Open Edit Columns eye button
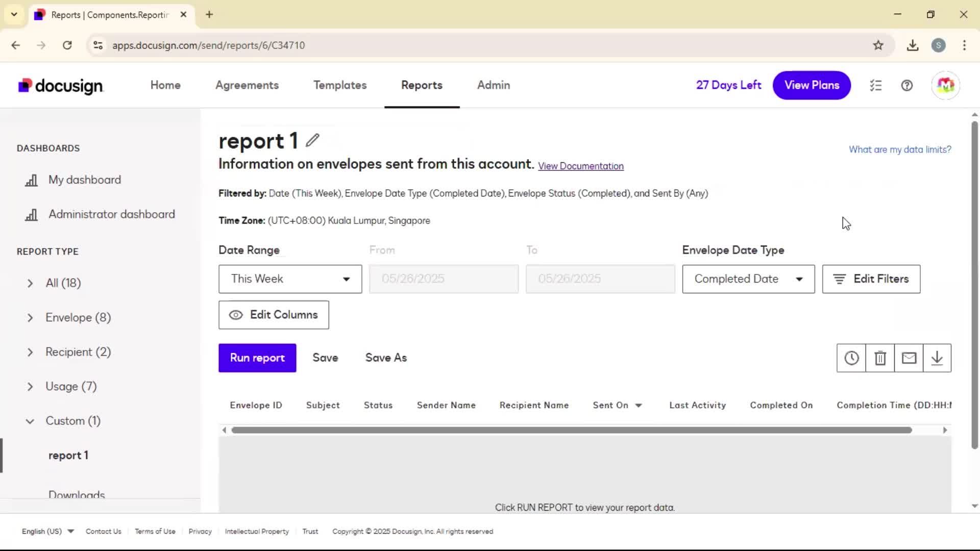This screenshot has height=551, width=980. [274, 315]
